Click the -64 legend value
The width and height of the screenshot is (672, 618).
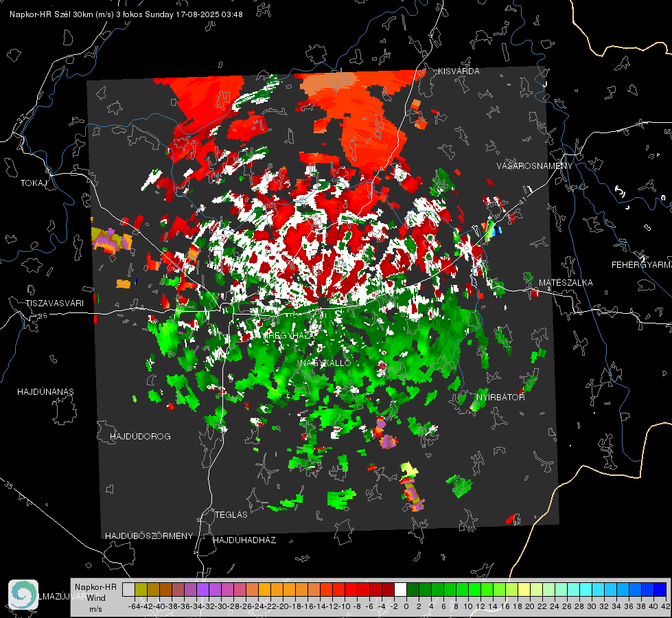tap(134, 606)
